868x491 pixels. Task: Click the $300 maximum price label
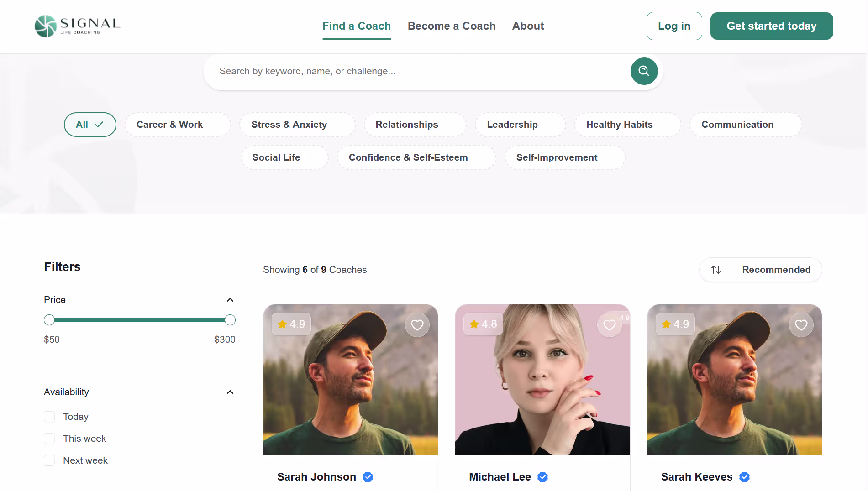(x=225, y=340)
